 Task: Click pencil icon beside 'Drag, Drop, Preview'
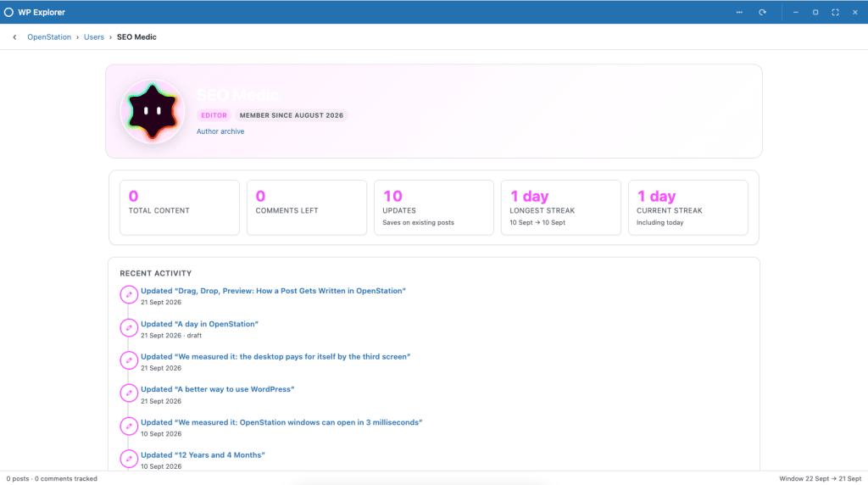[129, 294]
